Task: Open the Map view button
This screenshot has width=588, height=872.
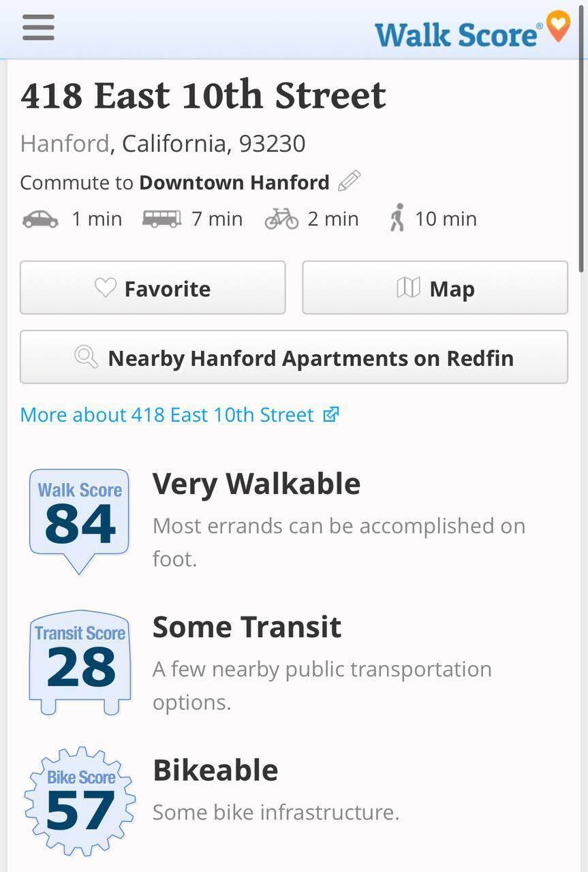Action: (435, 288)
